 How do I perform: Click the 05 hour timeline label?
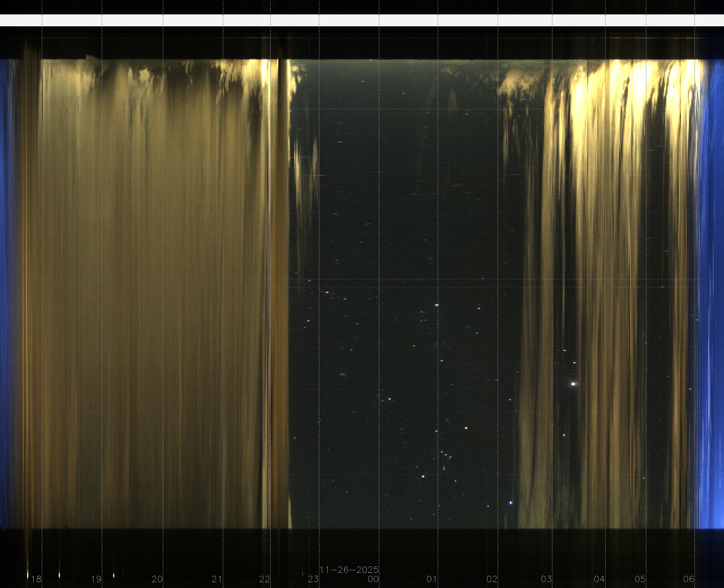[640, 579]
